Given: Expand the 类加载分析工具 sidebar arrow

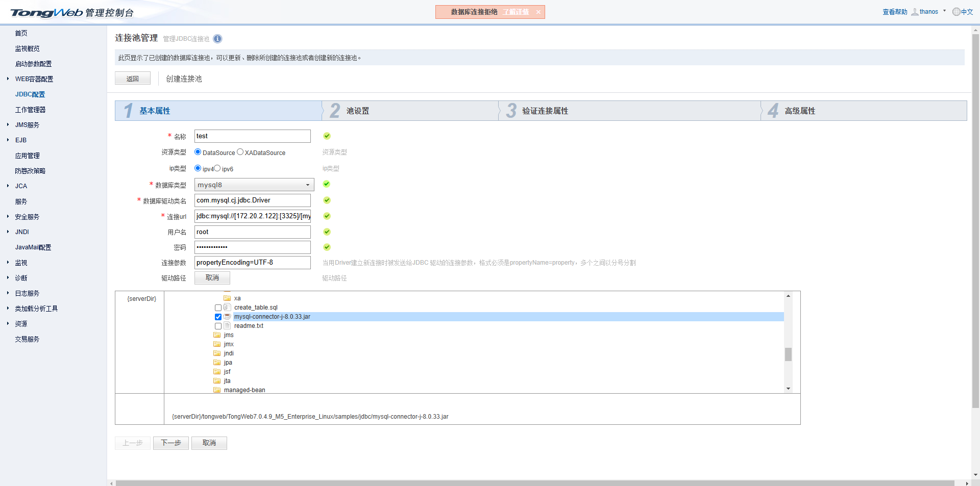Looking at the screenshot, I should tap(8, 308).
